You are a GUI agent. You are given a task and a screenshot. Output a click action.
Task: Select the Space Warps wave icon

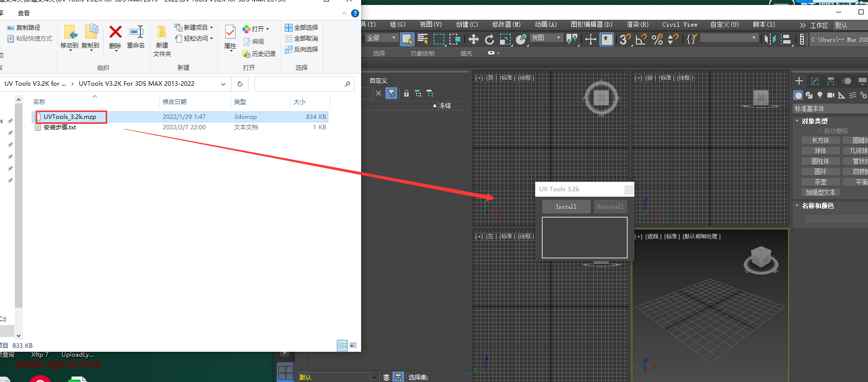(x=853, y=95)
